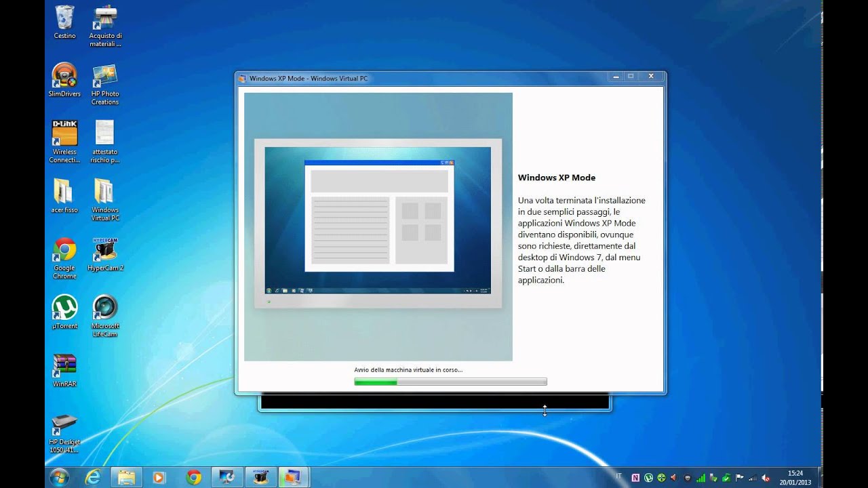The image size is (868, 488).
Task: Click the muted volume tray icon
Action: pos(766,477)
